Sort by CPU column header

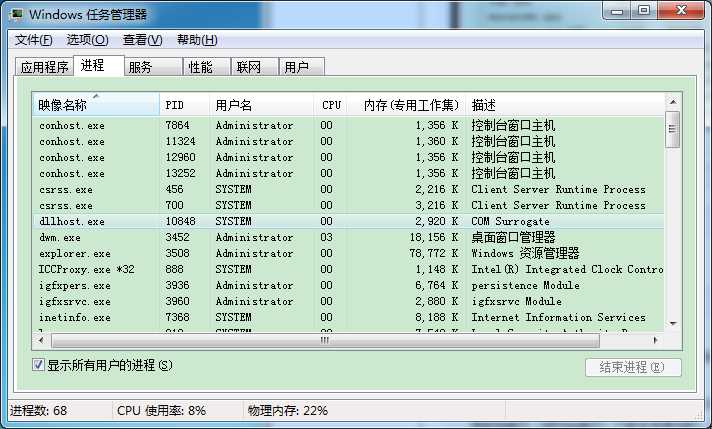pyautogui.click(x=331, y=105)
